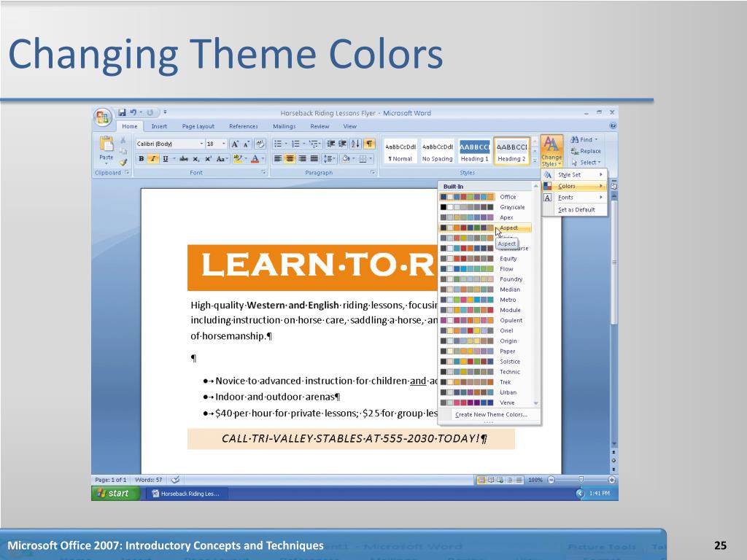This screenshot has width=747, height=560.
Task: Open the Office Button menu
Action: tap(102, 117)
